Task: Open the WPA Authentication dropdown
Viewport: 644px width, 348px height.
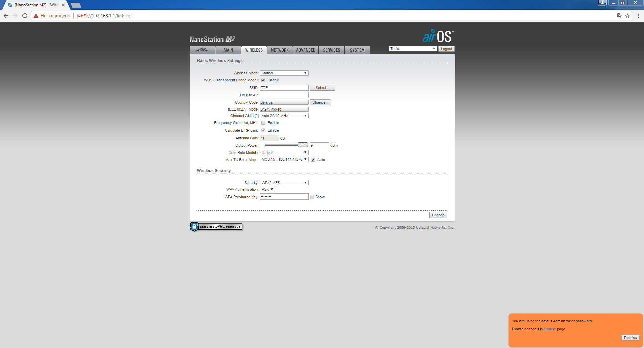Action: coord(267,189)
